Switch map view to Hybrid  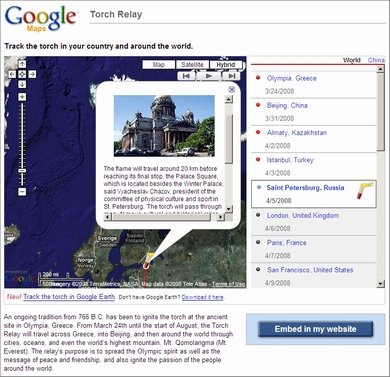tap(226, 65)
